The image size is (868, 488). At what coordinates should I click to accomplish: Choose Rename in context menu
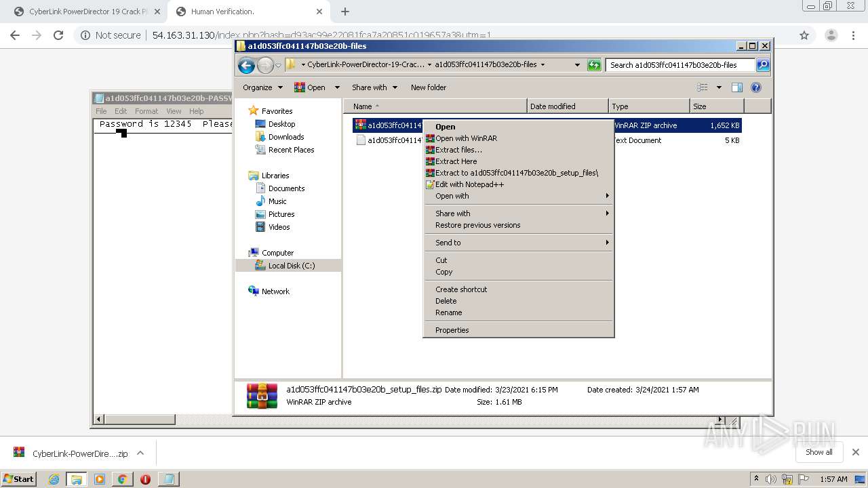[518, 312]
